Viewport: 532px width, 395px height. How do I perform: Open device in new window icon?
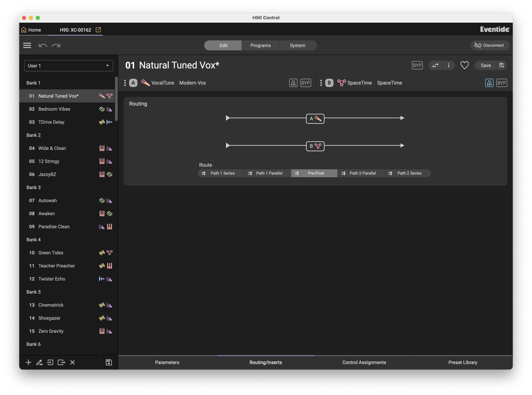(98, 30)
